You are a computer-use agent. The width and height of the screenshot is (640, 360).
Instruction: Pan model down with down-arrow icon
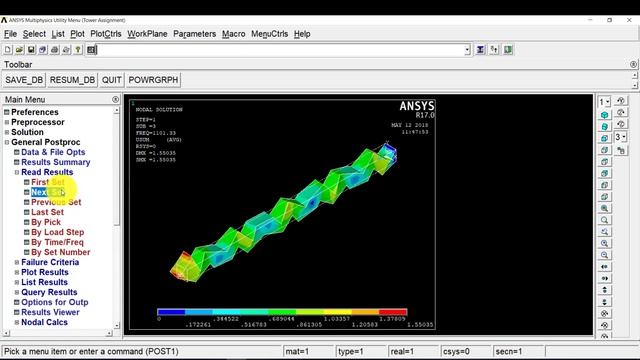604,302
